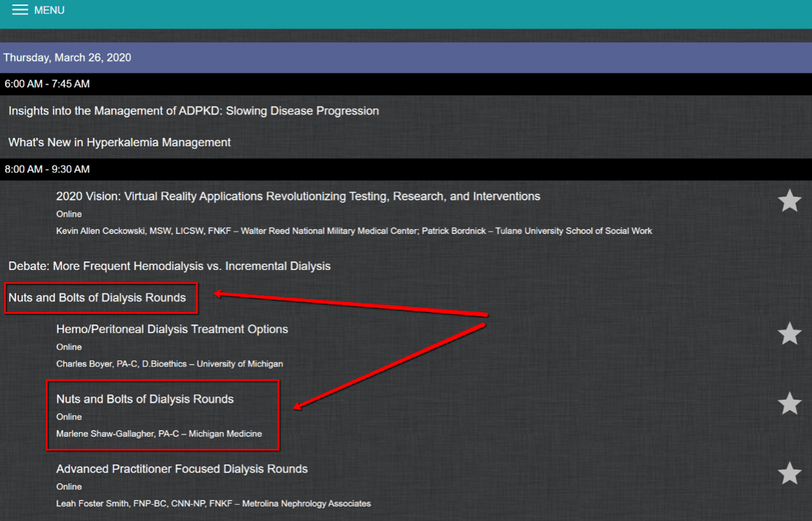
Task: Click the 8:00 AM - 9:30 AM time slot
Action: (x=406, y=170)
